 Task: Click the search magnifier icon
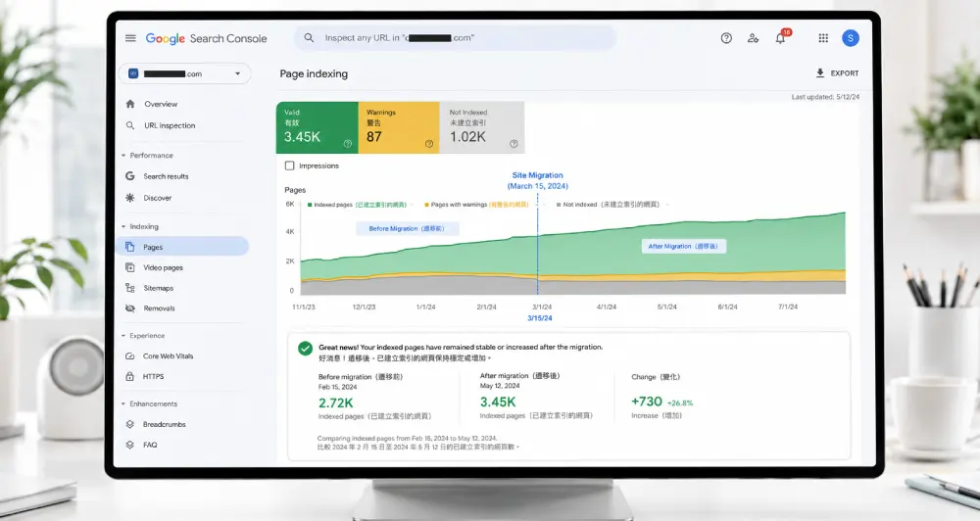click(x=309, y=38)
